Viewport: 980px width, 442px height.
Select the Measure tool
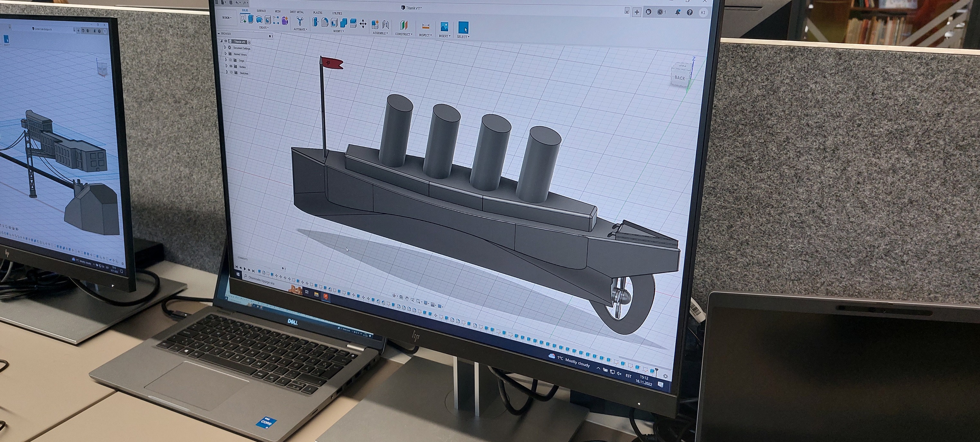[426, 26]
